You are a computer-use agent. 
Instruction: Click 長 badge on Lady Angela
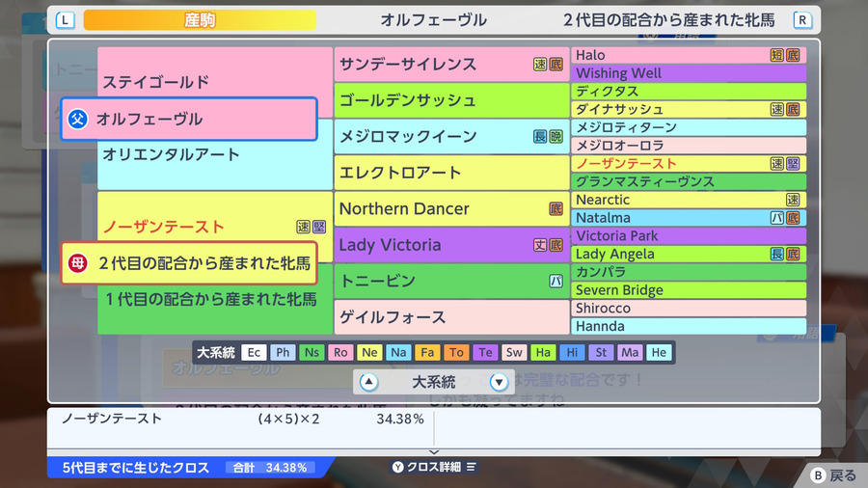pyautogui.click(x=777, y=254)
